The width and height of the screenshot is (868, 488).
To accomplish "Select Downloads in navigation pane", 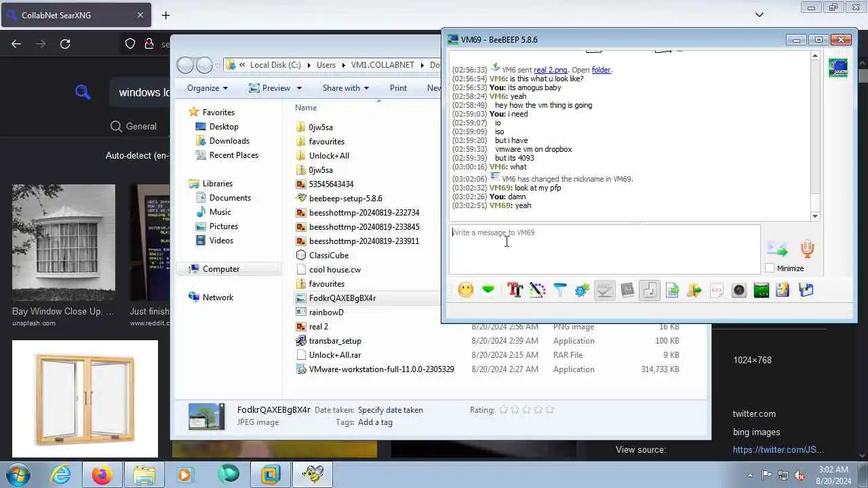I will [229, 141].
